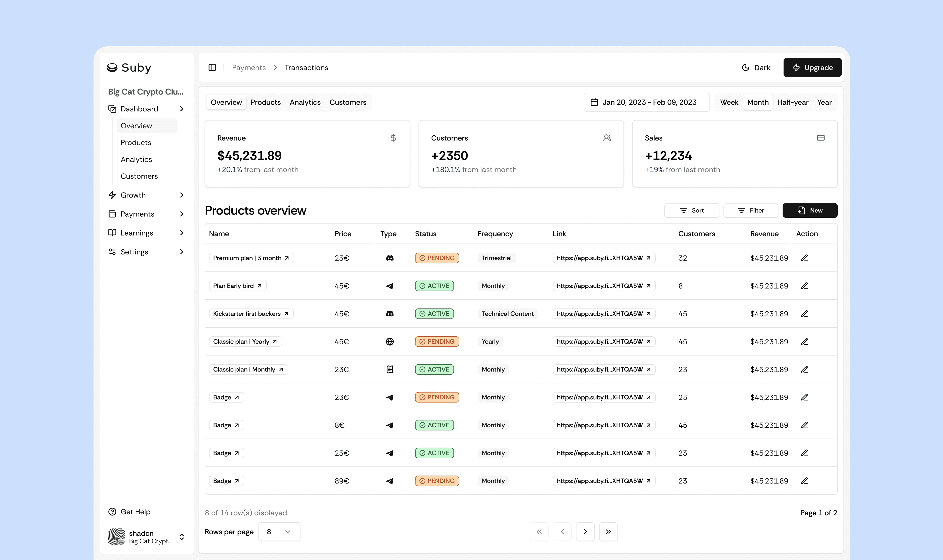Open Rows per page dropdown
This screenshot has width=943, height=560.
(x=279, y=532)
